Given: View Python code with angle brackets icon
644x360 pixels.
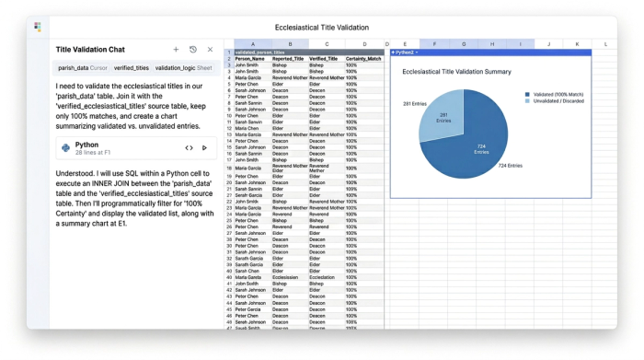Looking at the screenshot, I should (x=189, y=148).
